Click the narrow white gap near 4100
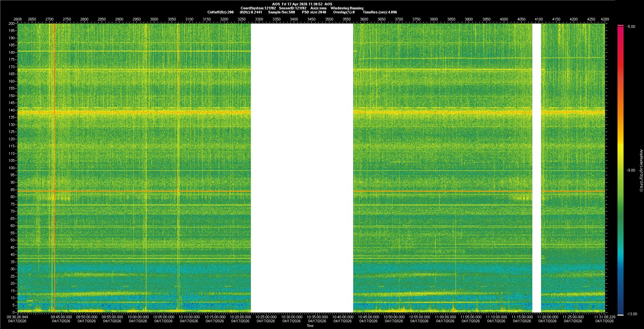Screen dimensions: 644x329 coord(537,168)
